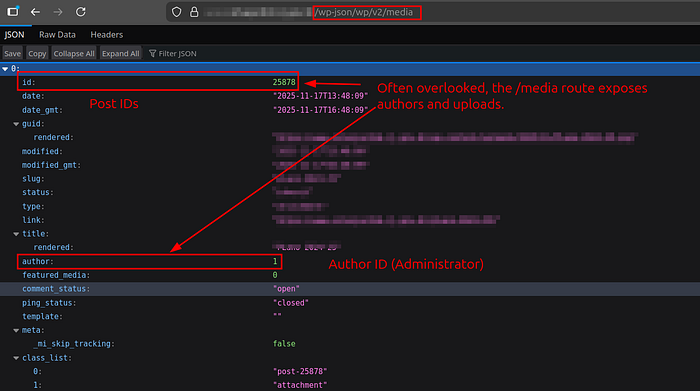Select the id row key
This screenshot has height=391, width=700.
click(29, 82)
